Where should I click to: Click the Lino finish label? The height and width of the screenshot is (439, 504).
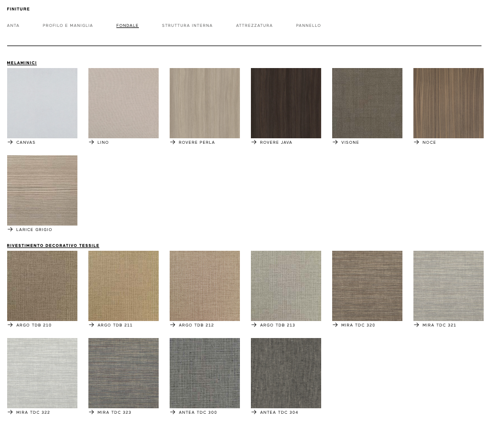[x=103, y=143]
